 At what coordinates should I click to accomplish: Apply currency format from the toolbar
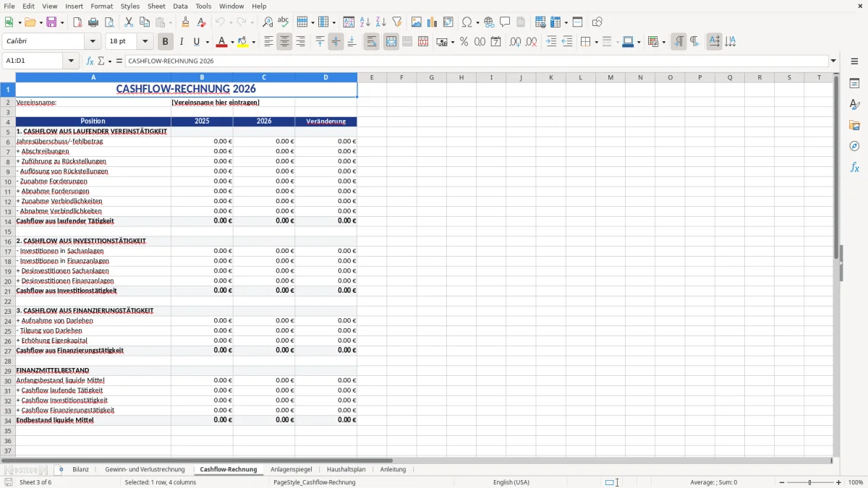click(x=442, y=41)
